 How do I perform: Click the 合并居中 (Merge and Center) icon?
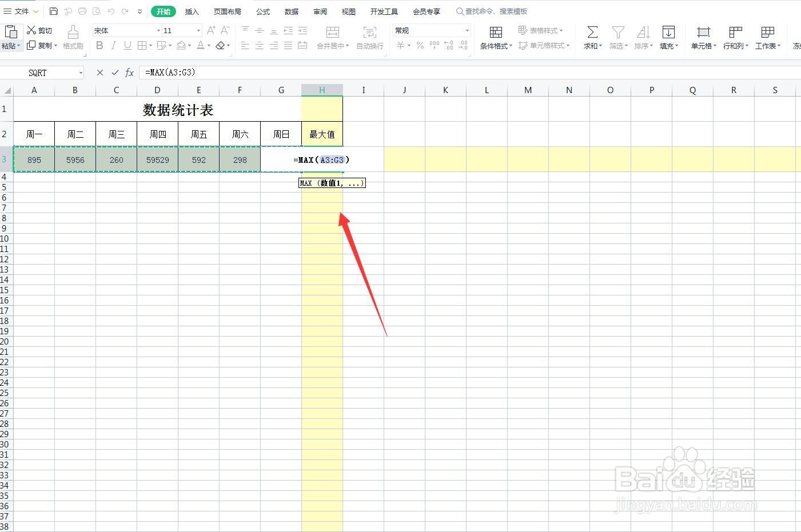[333, 36]
